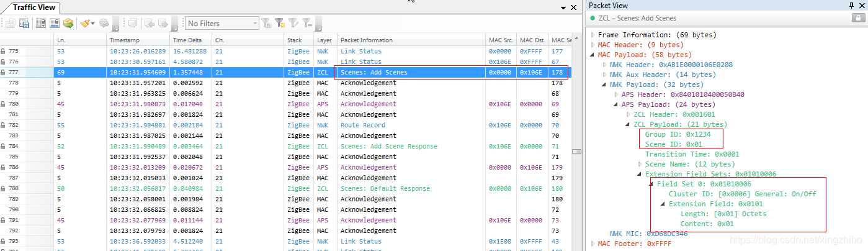Image resolution: width=868 pixels, height=251 pixels.
Task: Sort by the Time Delta column header
Action: (192, 40)
